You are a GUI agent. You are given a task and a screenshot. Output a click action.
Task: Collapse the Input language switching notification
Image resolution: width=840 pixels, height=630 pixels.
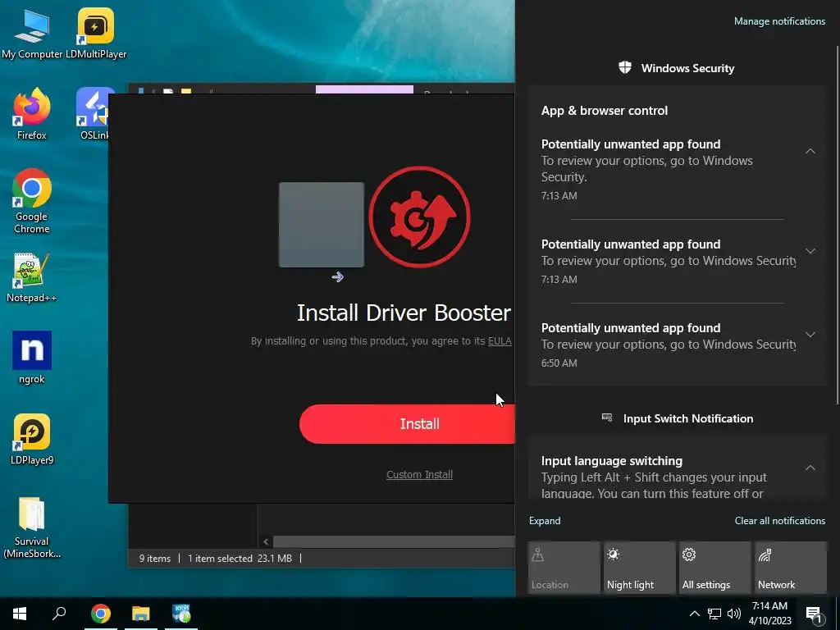(x=810, y=468)
